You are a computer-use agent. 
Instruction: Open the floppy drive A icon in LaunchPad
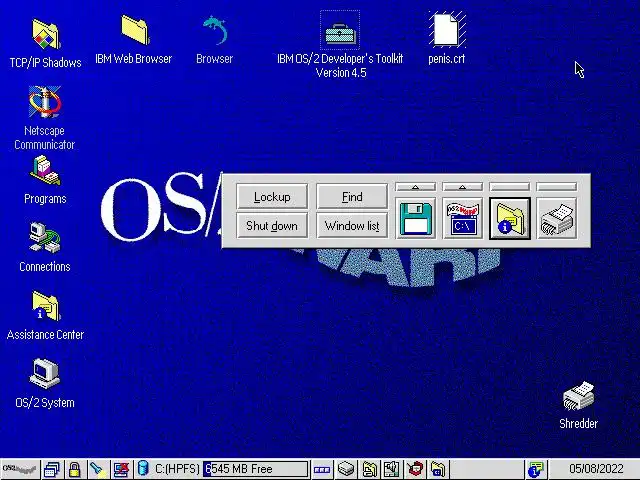416,219
